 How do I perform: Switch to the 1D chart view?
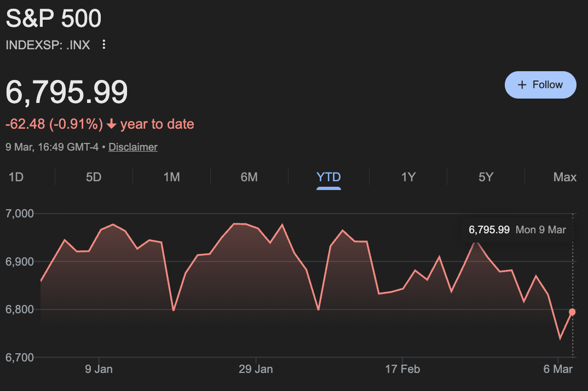click(16, 177)
